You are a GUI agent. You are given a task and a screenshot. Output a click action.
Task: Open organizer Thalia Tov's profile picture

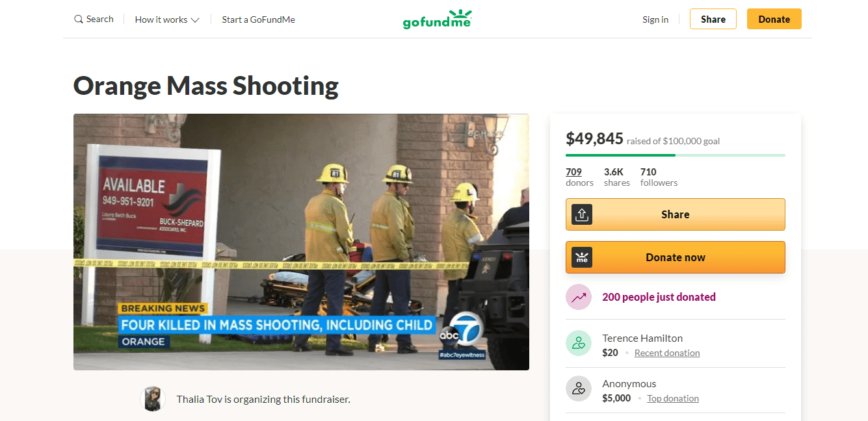(153, 399)
